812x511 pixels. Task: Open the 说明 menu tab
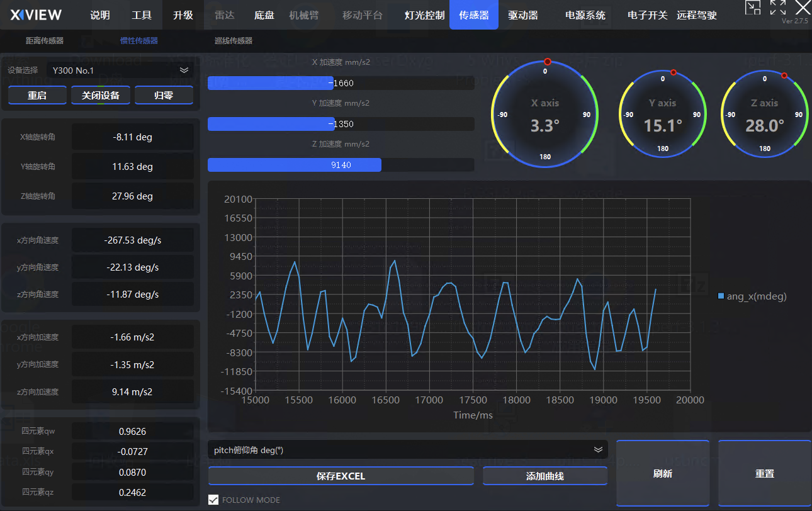100,15
